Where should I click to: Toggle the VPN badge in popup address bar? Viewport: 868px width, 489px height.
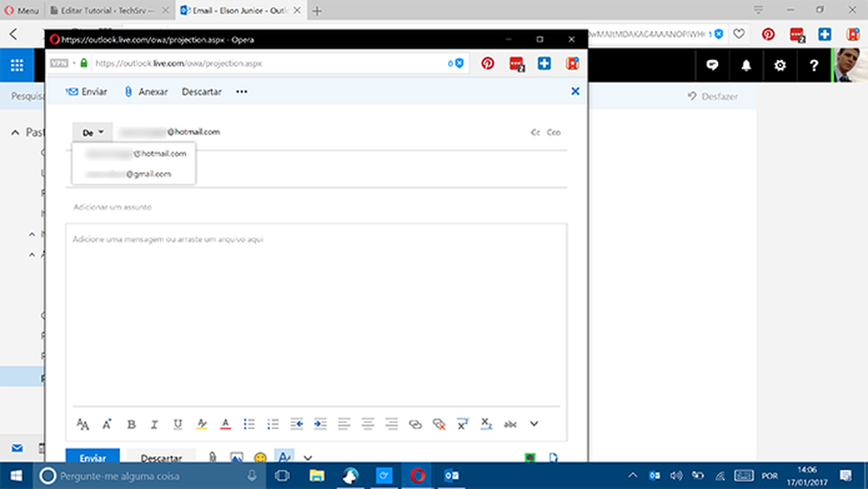[x=59, y=64]
